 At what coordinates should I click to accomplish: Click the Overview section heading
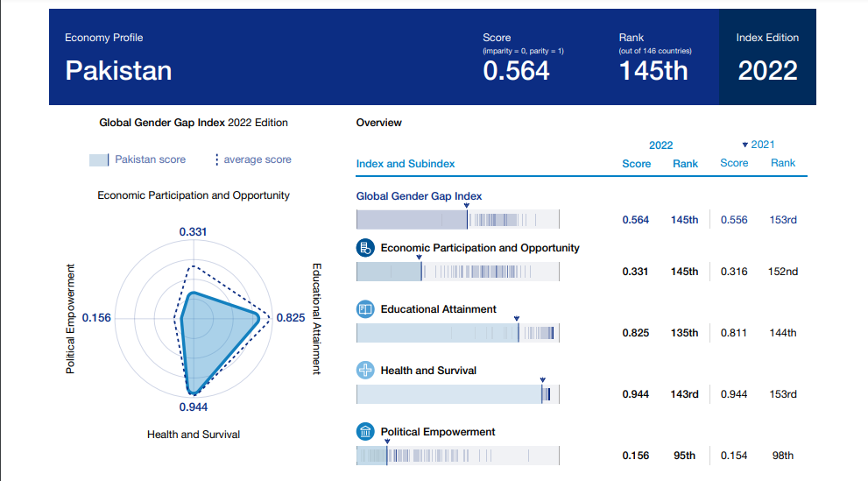coord(378,123)
